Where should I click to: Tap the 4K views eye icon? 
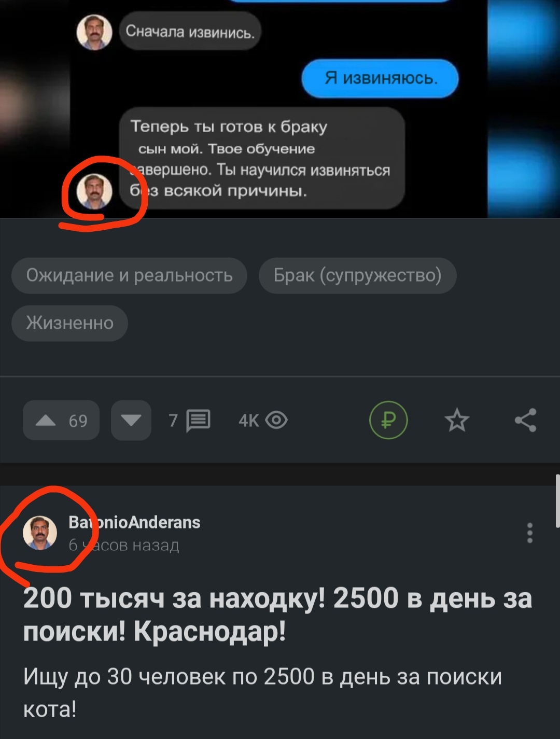(x=276, y=420)
